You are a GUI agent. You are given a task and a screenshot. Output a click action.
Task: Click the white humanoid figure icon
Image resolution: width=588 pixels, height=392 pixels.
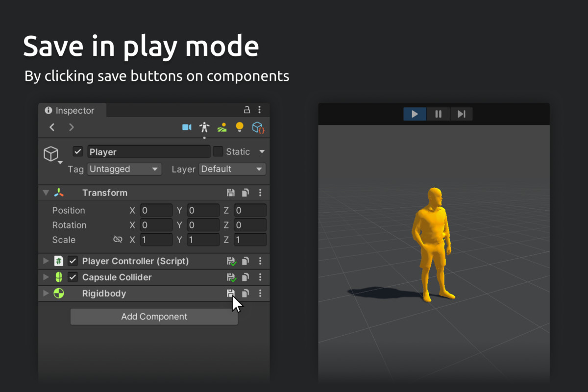[x=204, y=127]
